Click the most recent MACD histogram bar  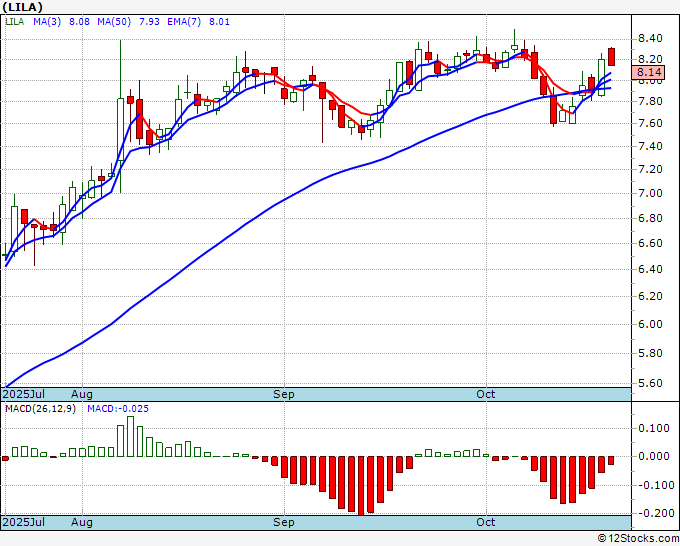(x=611, y=461)
